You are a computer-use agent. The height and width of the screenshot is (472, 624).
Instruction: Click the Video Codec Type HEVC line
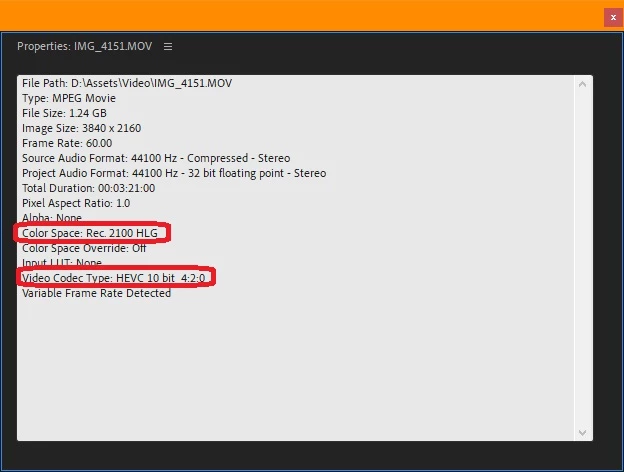pyautogui.click(x=113, y=278)
